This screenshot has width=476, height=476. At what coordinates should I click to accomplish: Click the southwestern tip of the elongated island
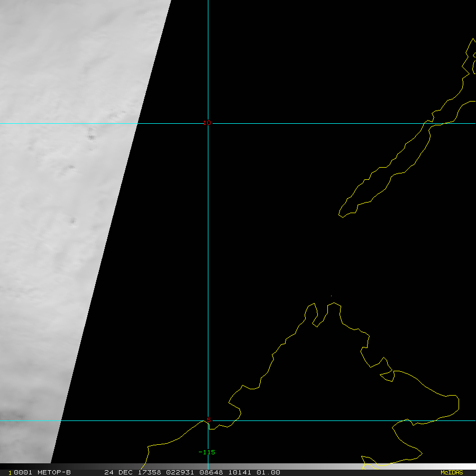pyautogui.click(x=341, y=215)
